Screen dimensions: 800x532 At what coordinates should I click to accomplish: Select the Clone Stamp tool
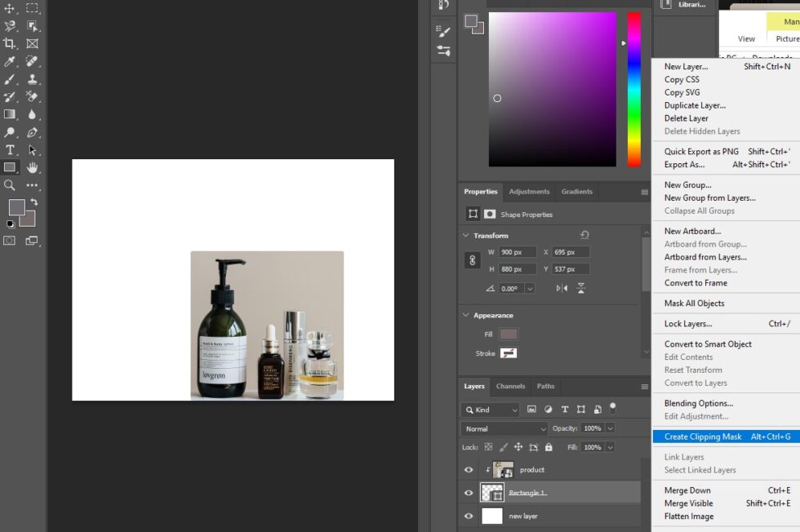(x=33, y=79)
